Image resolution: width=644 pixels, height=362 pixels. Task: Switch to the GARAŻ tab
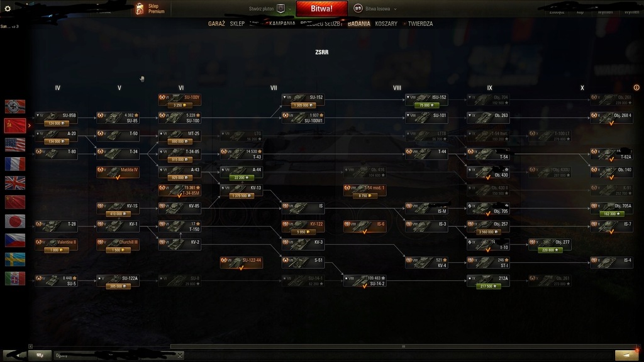[216, 24]
